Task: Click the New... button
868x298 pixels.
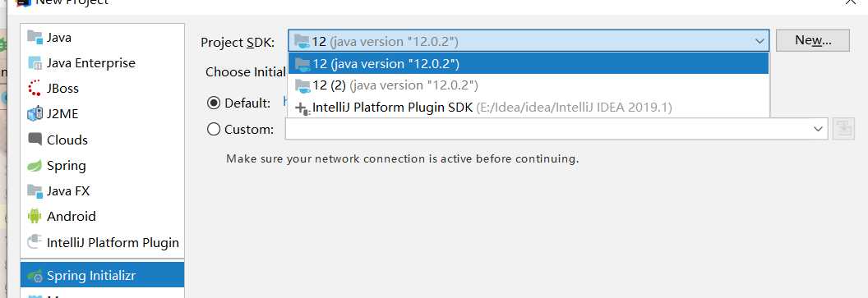Action: [813, 40]
